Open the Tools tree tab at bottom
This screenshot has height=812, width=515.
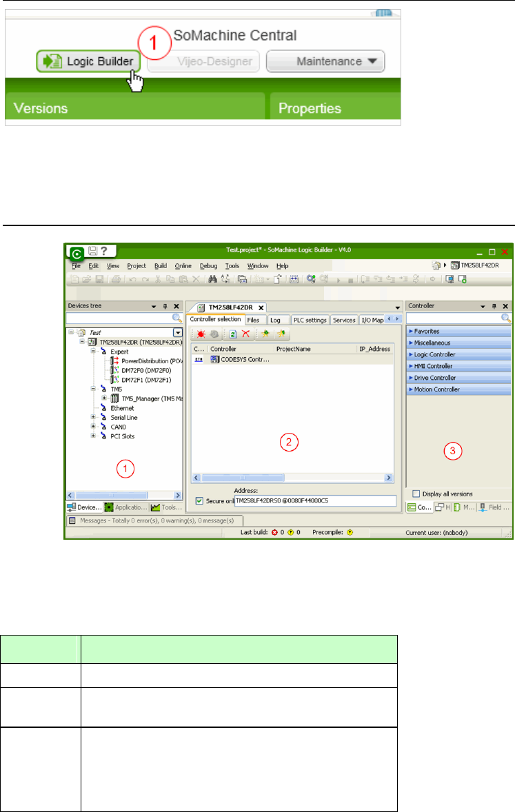166,507
